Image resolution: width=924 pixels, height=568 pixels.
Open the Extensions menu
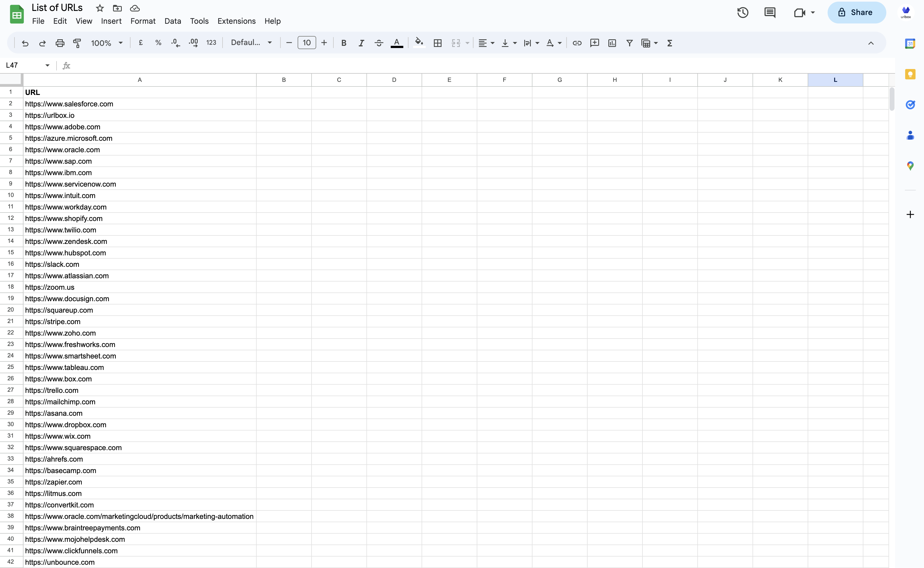coord(236,21)
